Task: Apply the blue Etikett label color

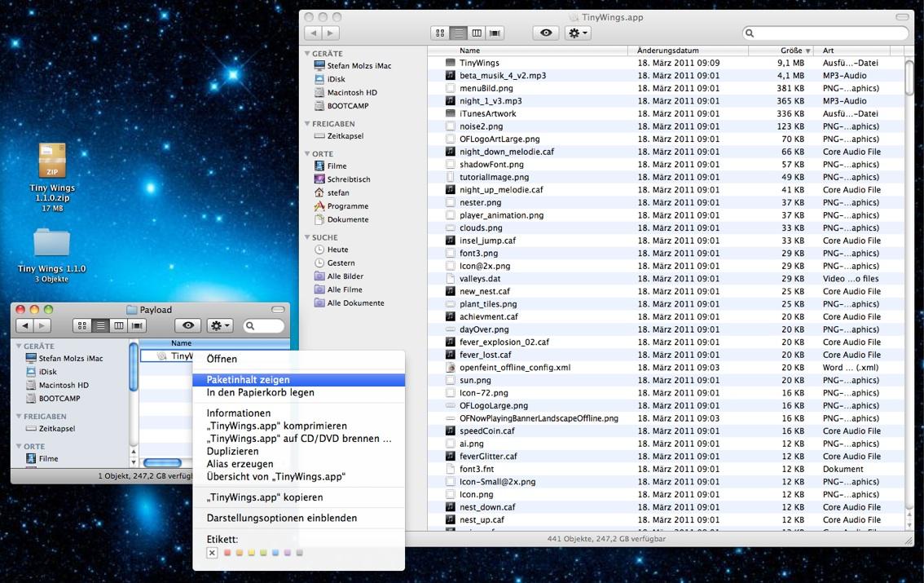Action: (275, 553)
